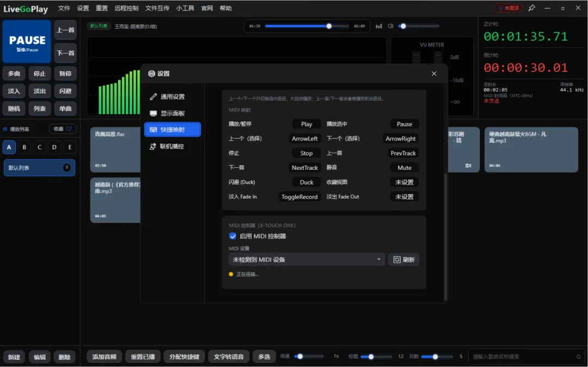The width and height of the screenshot is (588, 367).
Task: Select playlist tab B
Action: tap(24, 148)
